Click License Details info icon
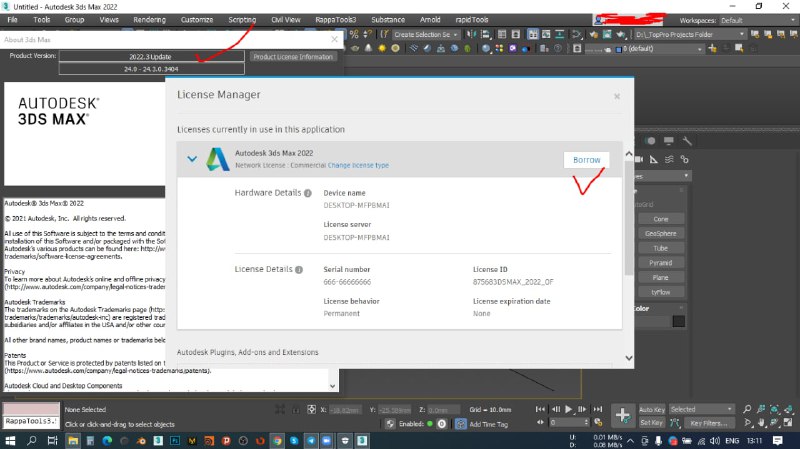The image size is (800, 449). [x=299, y=270]
